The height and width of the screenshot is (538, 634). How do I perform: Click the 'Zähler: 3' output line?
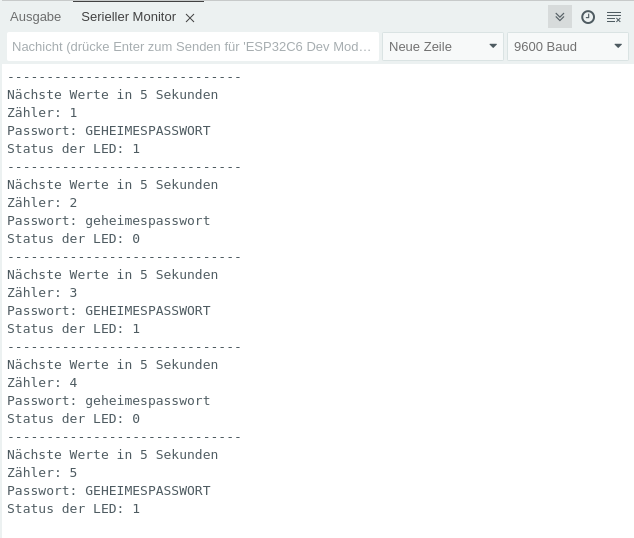(x=42, y=293)
